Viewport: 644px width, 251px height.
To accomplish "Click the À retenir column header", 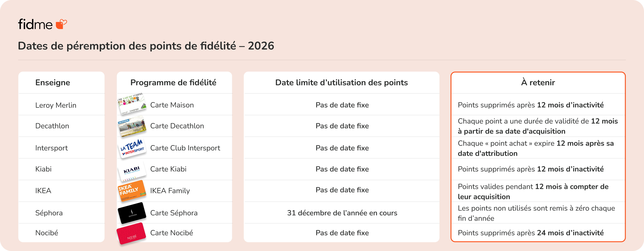I will (538, 82).
